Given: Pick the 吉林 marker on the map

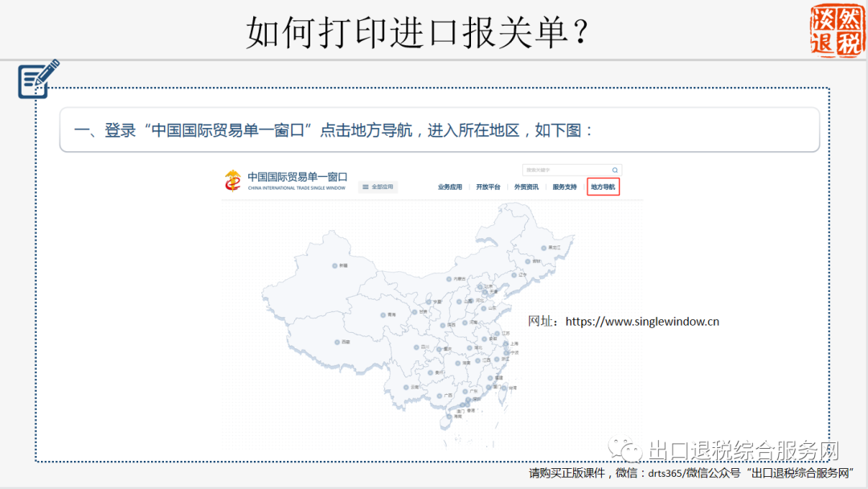Looking at the screenshot, I should (528, 261).
